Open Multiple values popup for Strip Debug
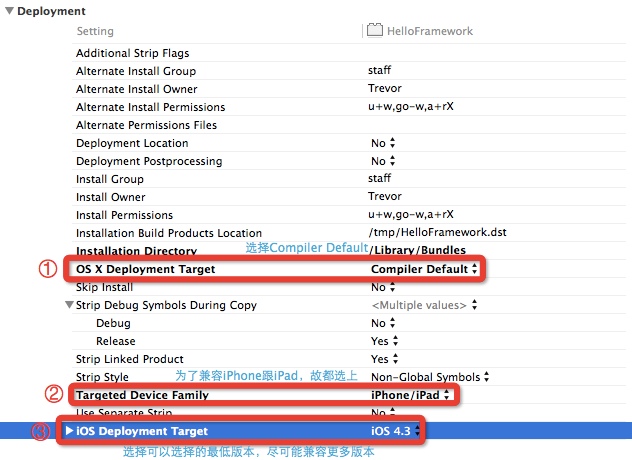The width and height of the screenshot is (632, 460). tap(424, 305)
